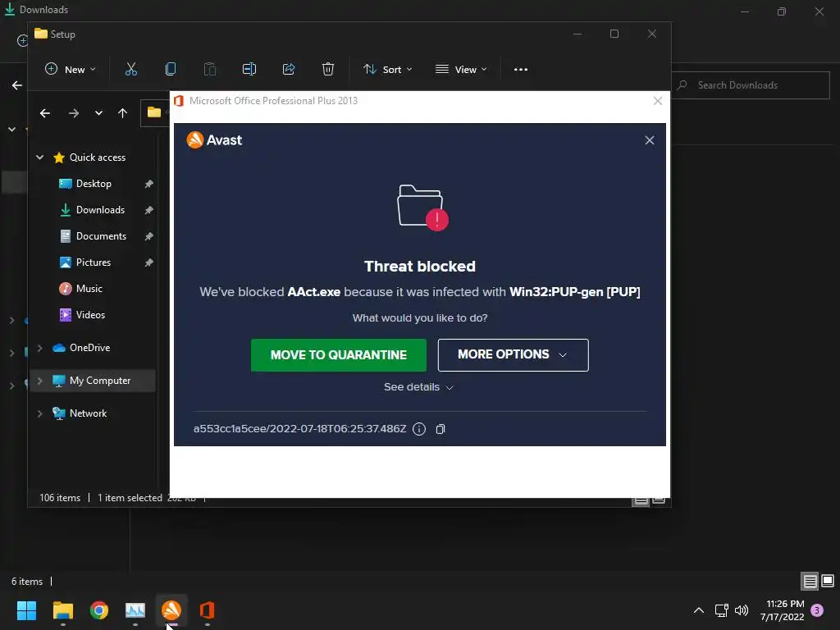Go up one folder level
The width and height of the screenshot is (840, 630).
(x=123, y=113)
